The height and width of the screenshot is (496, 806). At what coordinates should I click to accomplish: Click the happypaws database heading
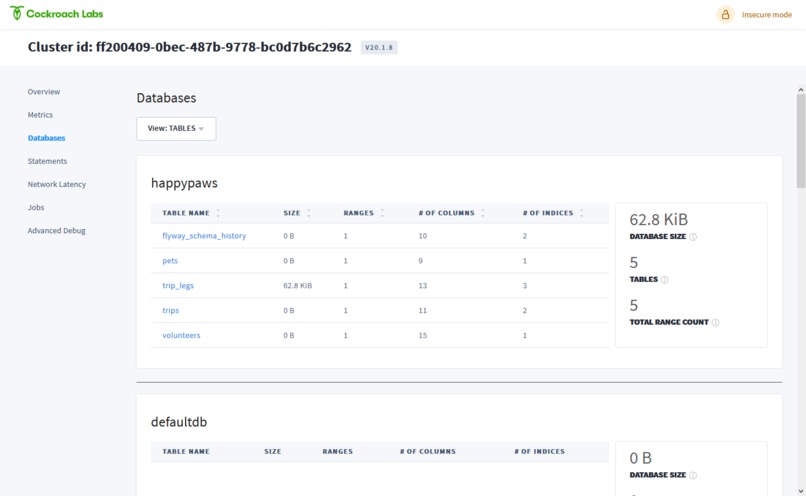click(x=184, y=183)
